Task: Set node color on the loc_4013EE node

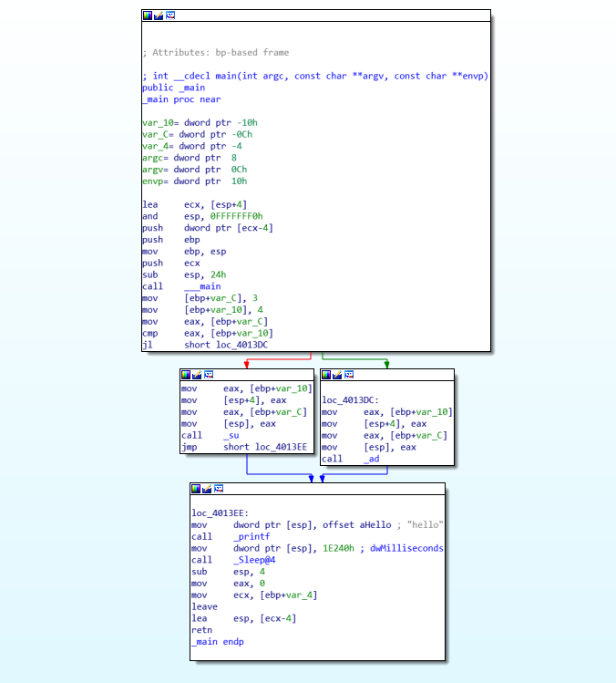Action: click(x=196, y=489)
